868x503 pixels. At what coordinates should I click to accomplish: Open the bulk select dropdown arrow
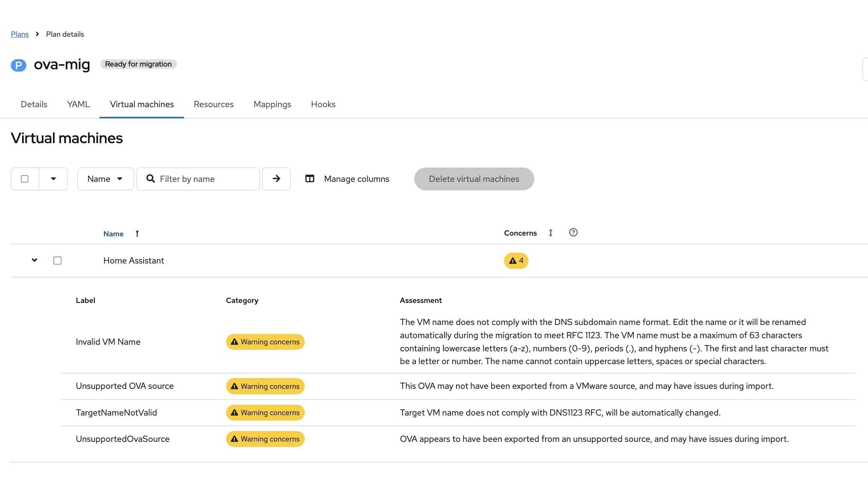(x=53, y=179)
